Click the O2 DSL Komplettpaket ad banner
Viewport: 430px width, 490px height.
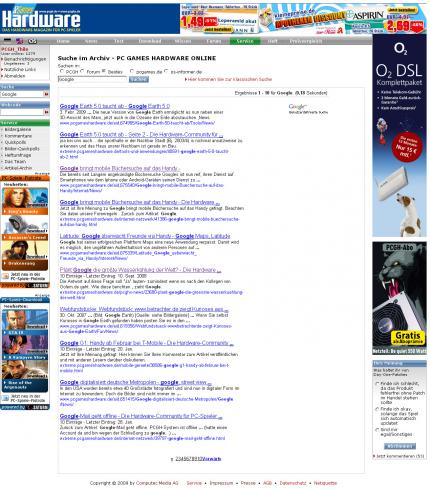(399, 136)
